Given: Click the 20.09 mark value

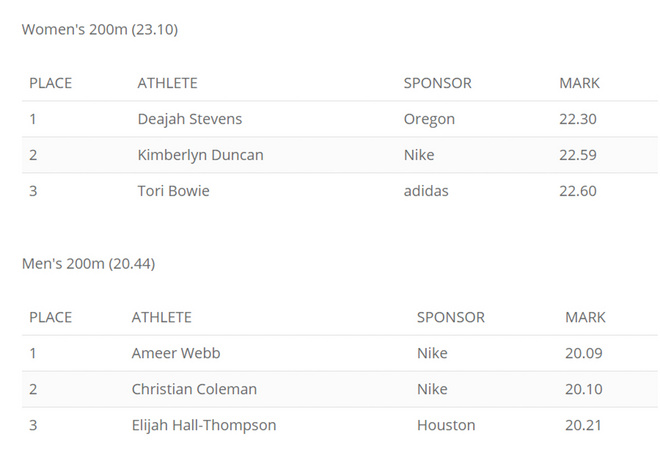Looking at the screenshot, I should tap(584, 353).
